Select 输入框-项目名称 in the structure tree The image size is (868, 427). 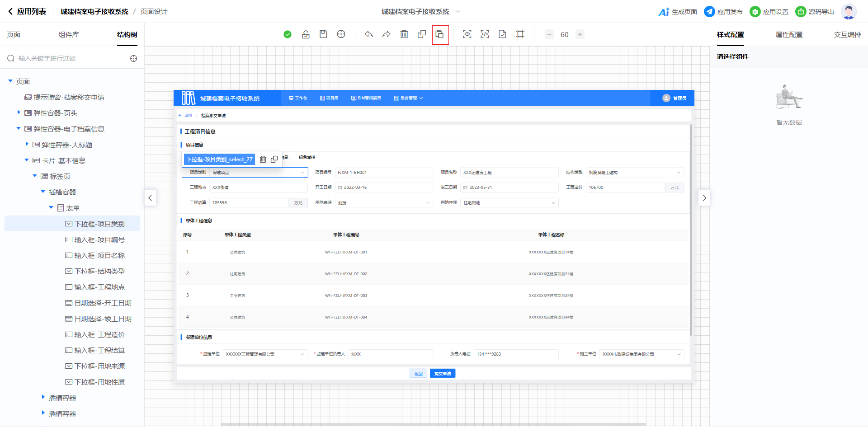pos(99,255)
